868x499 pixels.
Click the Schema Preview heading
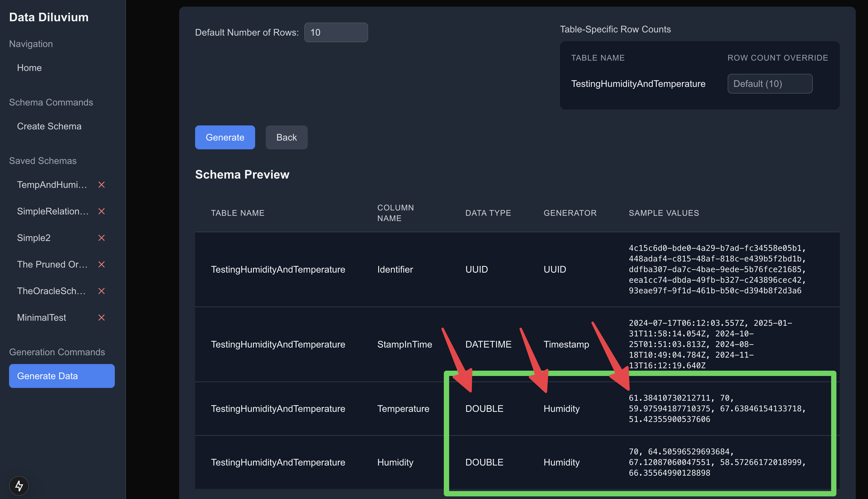[x=242, y=175]
